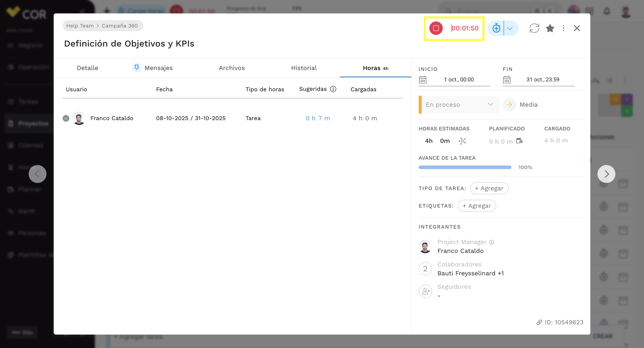Click the Project Manager info icon
Image resolution: width=644 pixels, height=348 pixels.
491,242
